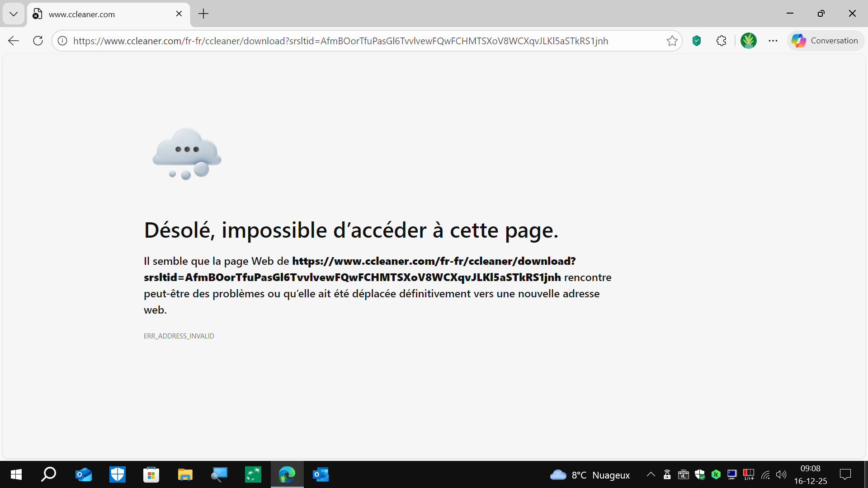Open the red battery-style tray icon
868x488 pixels.
coord(749,474)
